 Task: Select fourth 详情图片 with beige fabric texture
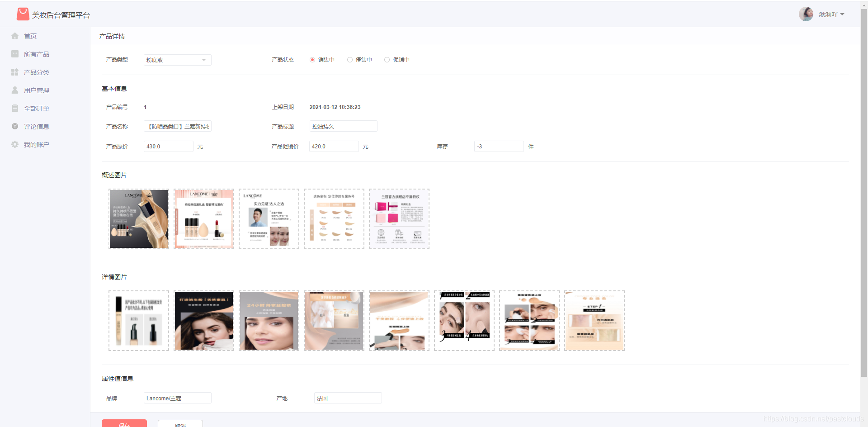pyautogui.click(x=334, y=321)
